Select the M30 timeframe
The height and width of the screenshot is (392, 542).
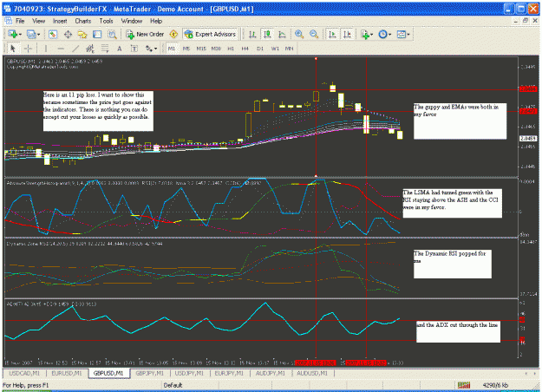[216, 49]
